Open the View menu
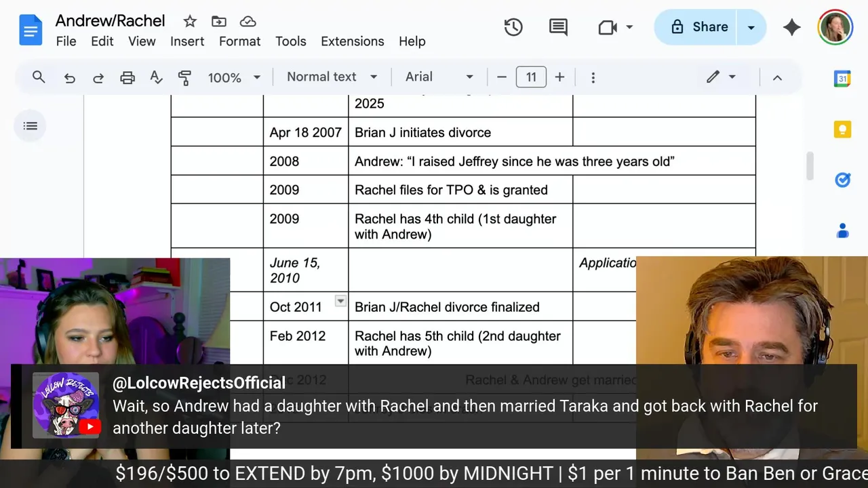Screen dimensions: 868x488 (142, 41)
